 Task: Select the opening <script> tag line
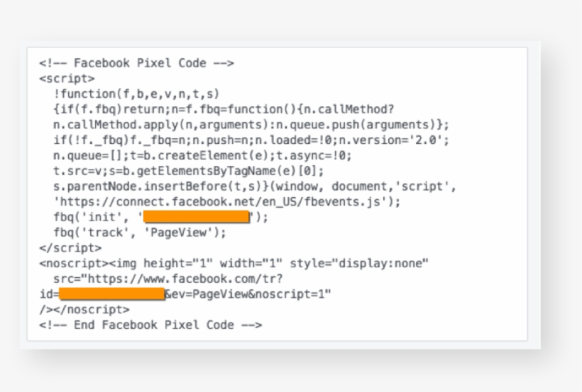coord(67,79)
